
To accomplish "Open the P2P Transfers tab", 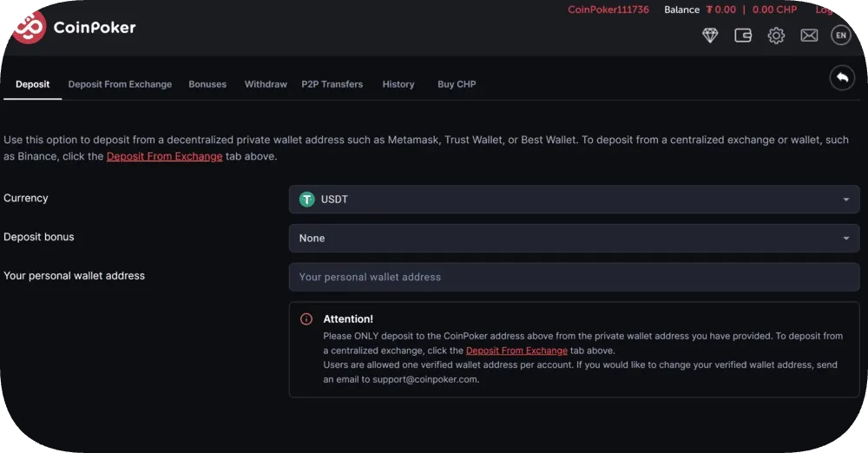I will 332,84.
